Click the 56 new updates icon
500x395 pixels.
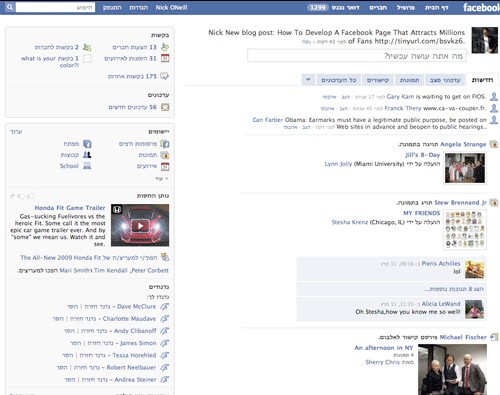click(x=165, y=107)
